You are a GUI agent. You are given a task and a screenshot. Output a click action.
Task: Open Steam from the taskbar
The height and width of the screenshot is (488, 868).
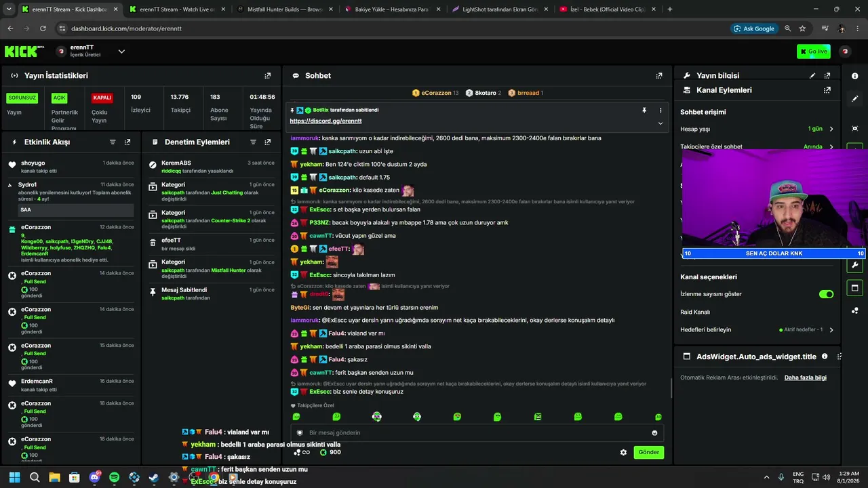154,477
